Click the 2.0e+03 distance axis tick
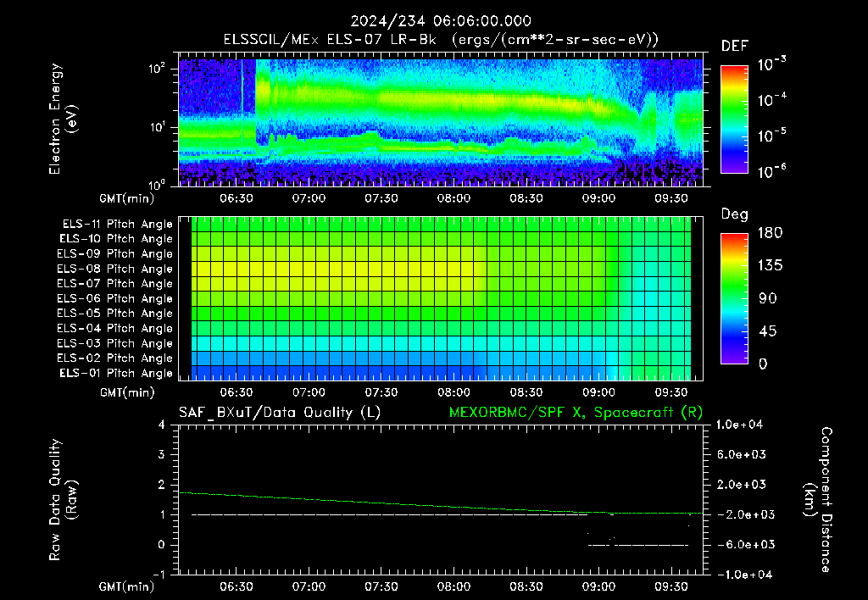 (741, 484)
